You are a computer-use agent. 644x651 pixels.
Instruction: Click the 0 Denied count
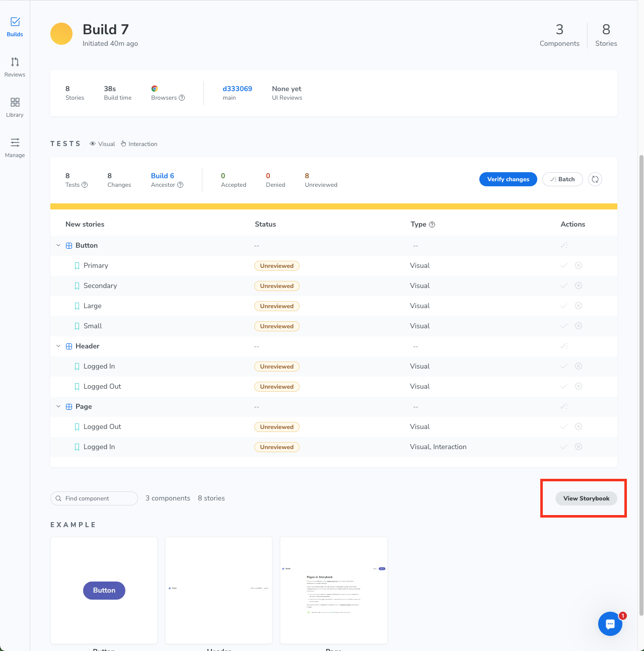275,180
